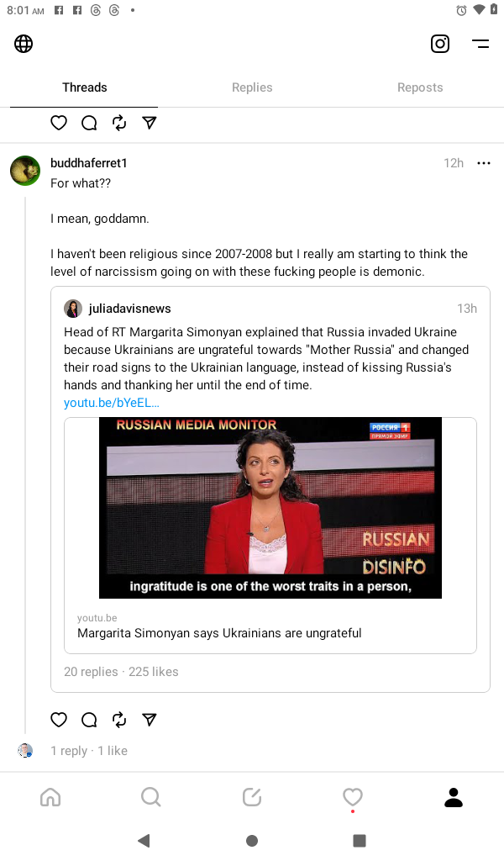Repost buddhaferret1's thread

coord(119,720)
